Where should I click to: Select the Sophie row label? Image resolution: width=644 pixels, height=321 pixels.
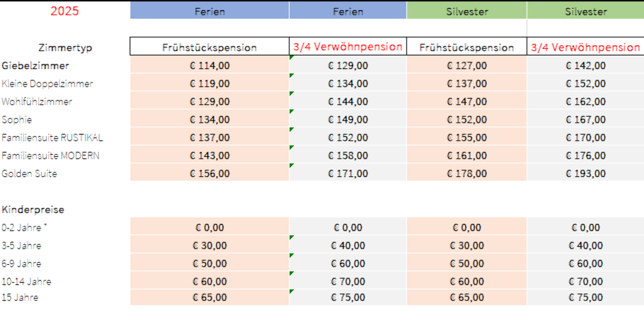point(17,120)
